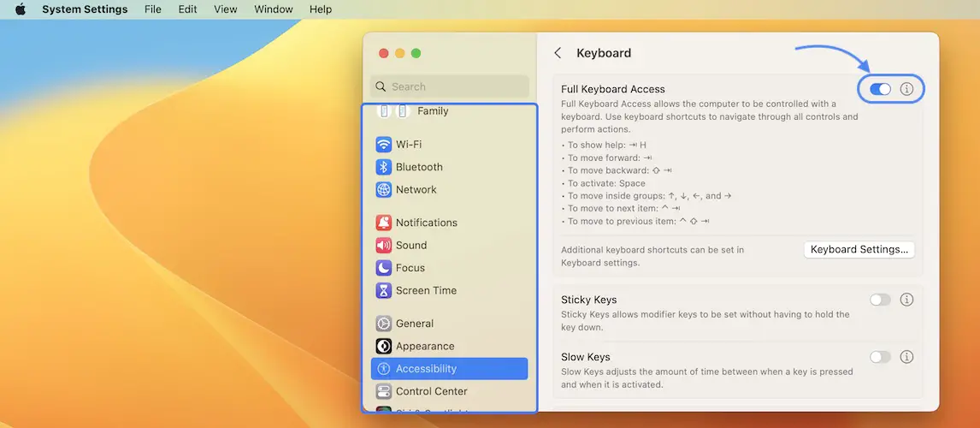Image resolution: width=980 pixels, height=428 pixels.
Task: Click the Sound speaker icon
Action: click(384, 246)
